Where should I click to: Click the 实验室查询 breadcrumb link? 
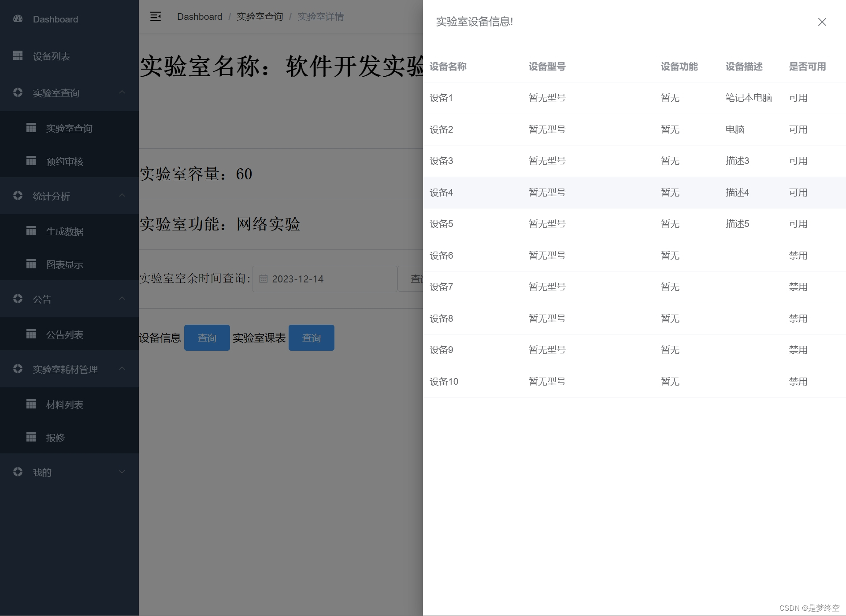pyautogui.click(x=260, y=17)
